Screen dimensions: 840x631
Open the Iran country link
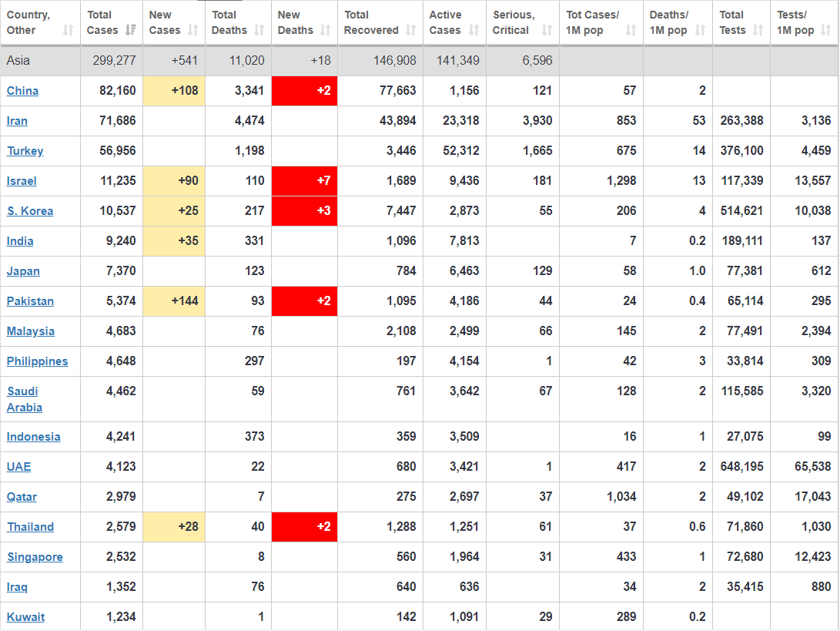(x=17, y=121)
